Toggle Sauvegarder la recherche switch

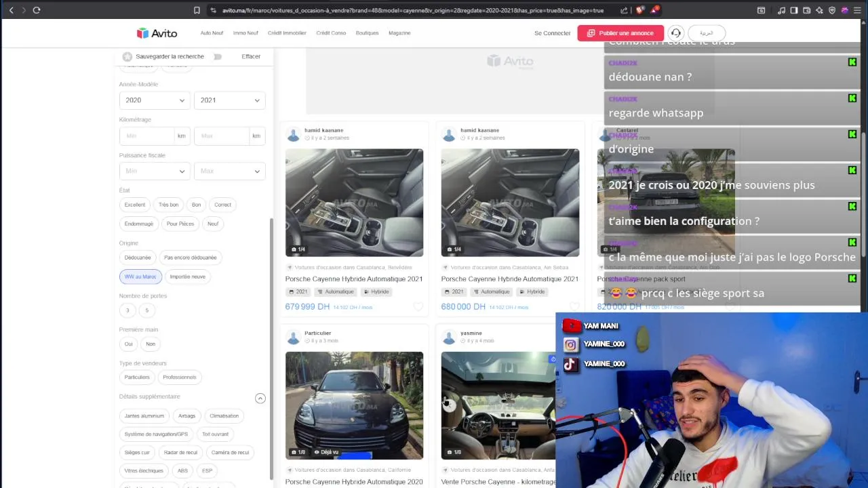coord(217,56)
